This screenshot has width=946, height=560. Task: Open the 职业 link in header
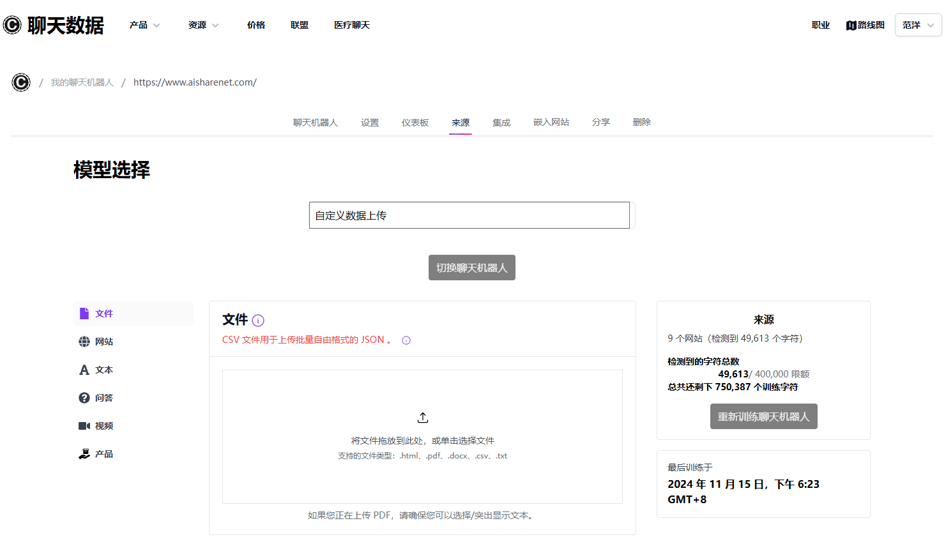click(x=821, y=25)
